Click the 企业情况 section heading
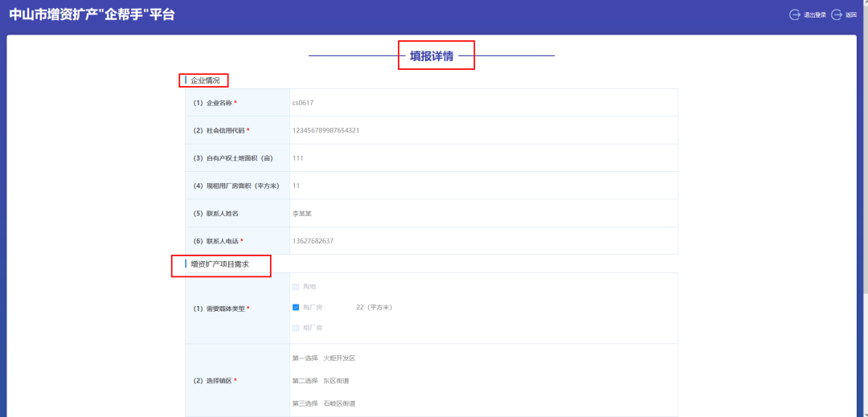 coord(206,80)
